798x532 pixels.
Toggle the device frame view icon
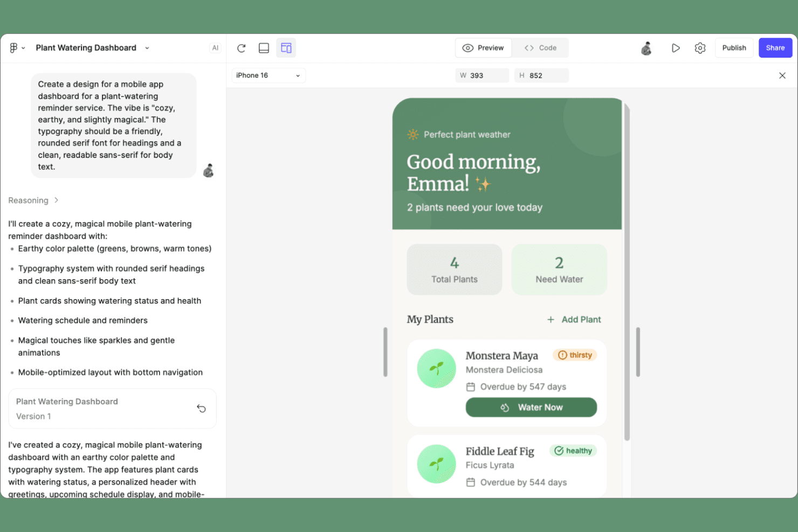click(286, 48)
